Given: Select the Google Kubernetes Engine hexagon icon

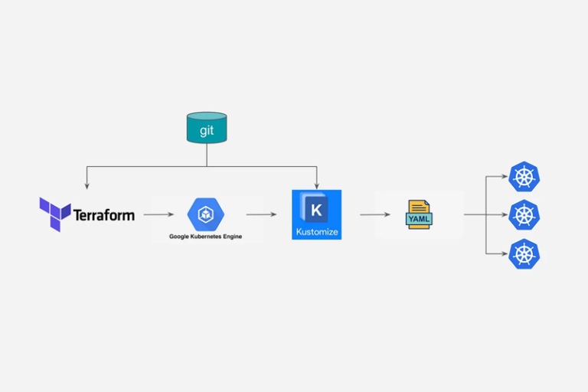Looking at the screenshot, I should click(x=206, y=214).
